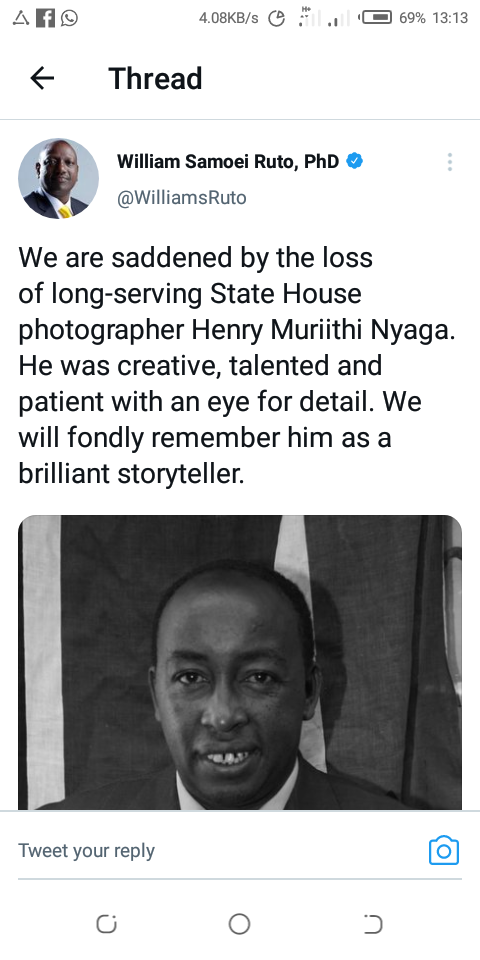480x960 pixels.
Task: View the black and white tweet photo
Action: (240, 662)
